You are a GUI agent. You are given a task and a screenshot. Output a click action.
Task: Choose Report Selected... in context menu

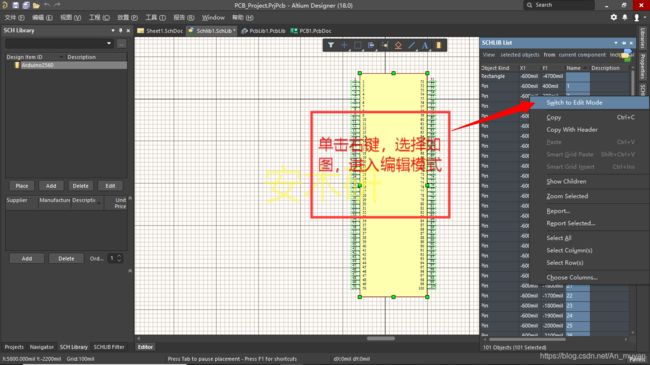coord(570,223)
